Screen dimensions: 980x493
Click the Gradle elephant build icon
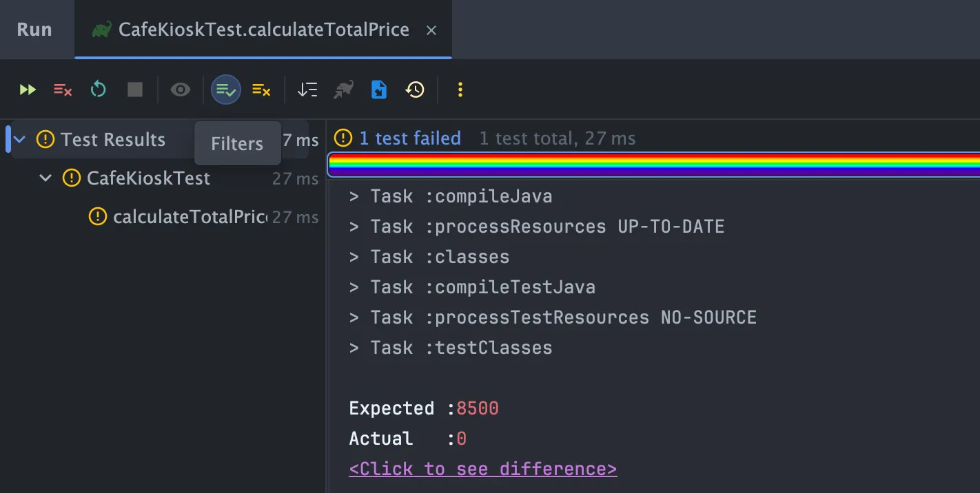point(343,90)
